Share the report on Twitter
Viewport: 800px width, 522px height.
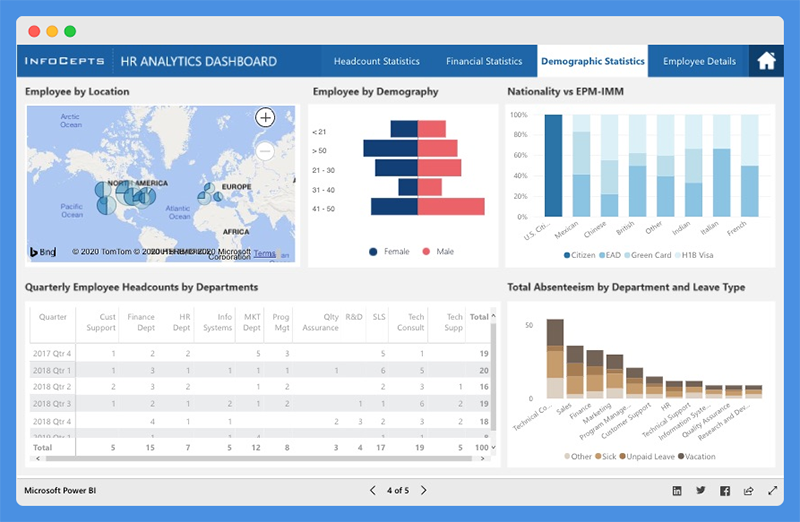(x=701, y=491)
